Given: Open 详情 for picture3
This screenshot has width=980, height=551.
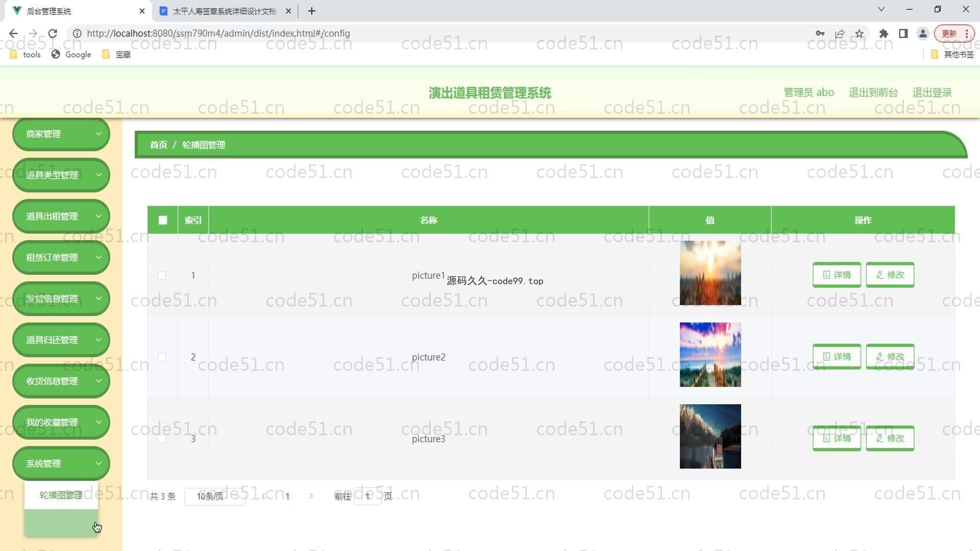Looking at the screenshot, I should point(837,438).
